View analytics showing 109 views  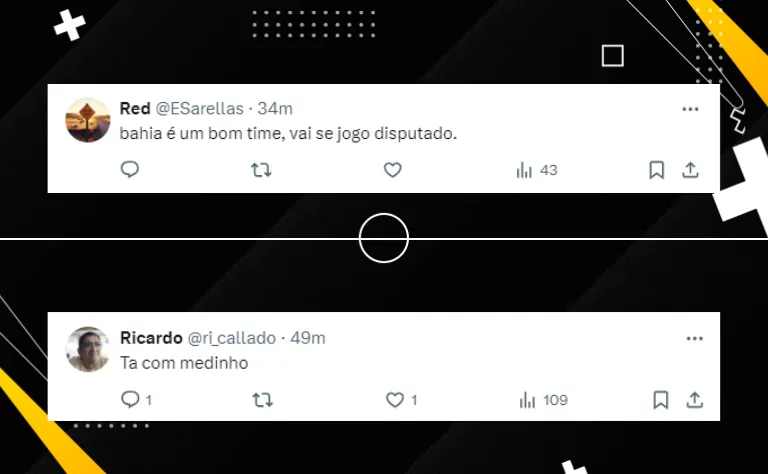pos(543,400)
